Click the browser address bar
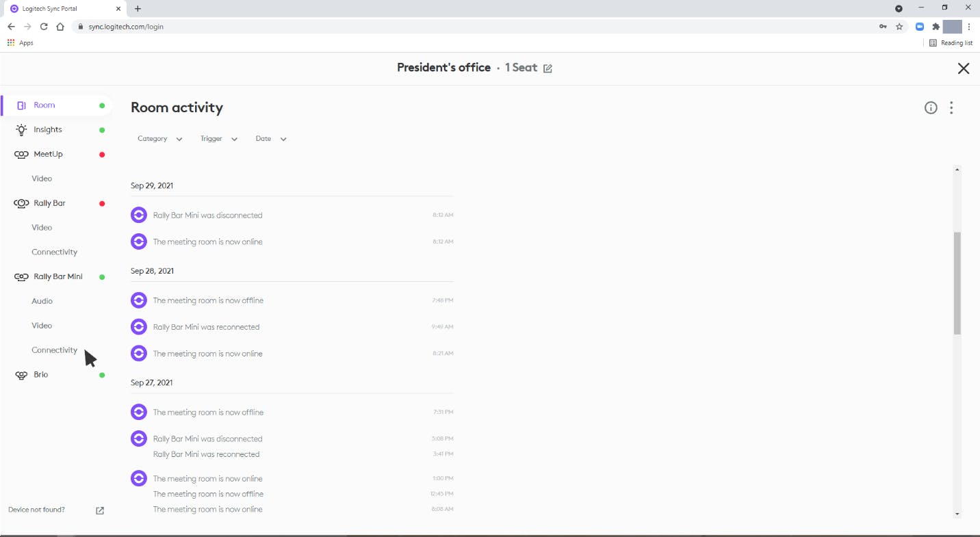980x537 pixels. point(472,27)
